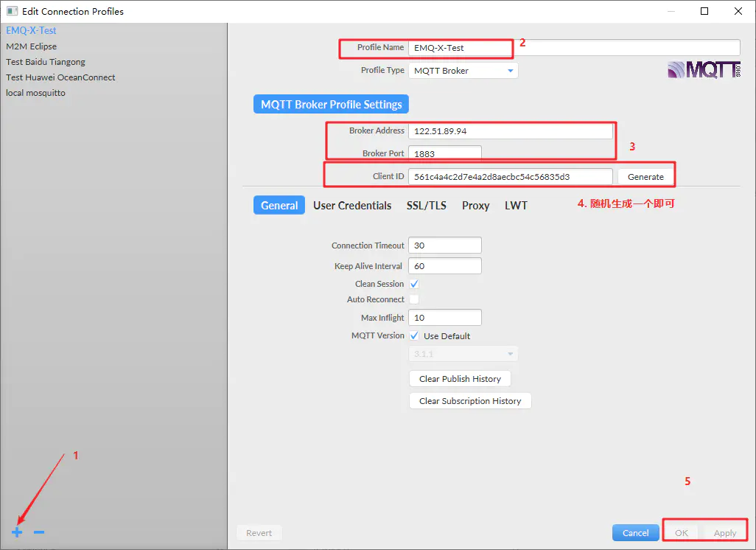Select the Proxy tab
Viewport: 756px width, 550px height.
pyautogui.click(x=475, y=206)
